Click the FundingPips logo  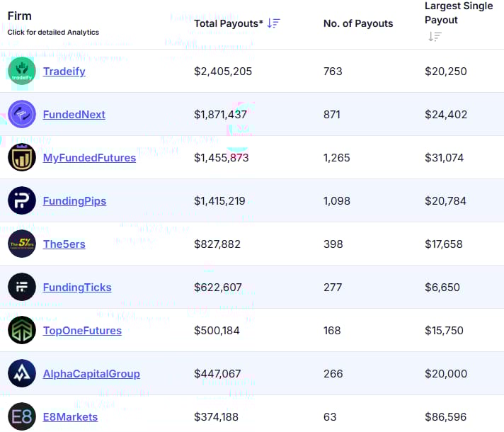22,200
